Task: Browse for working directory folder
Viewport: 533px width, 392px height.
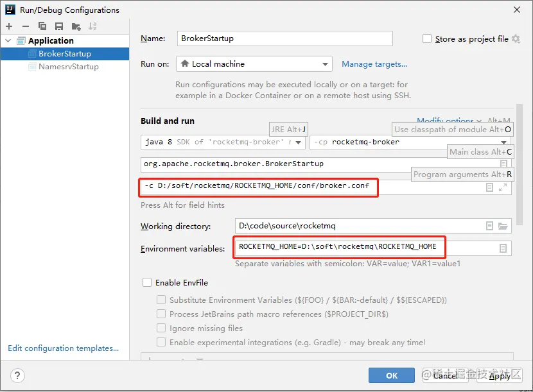Action: (503, 226)
